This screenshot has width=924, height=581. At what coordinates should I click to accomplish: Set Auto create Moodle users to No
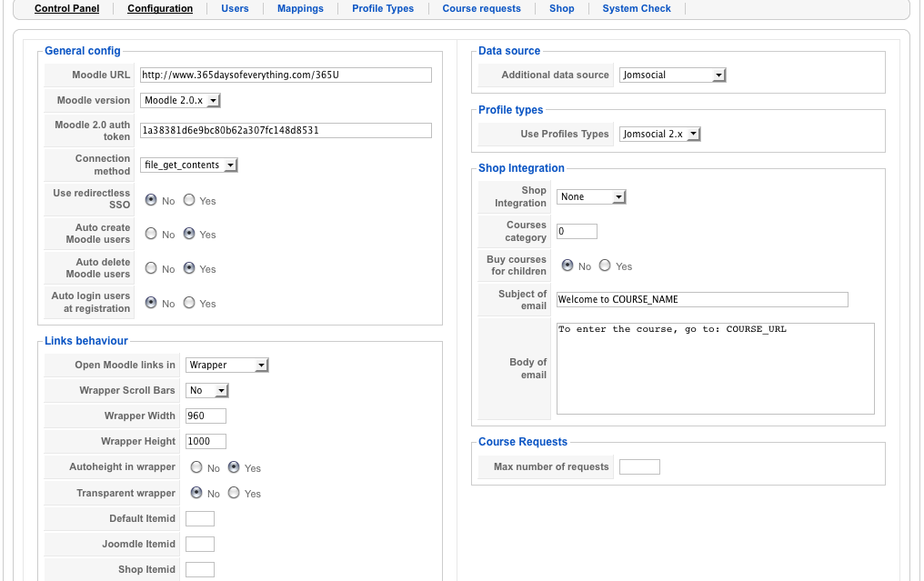pyautogui.click(x=151, y=234)
